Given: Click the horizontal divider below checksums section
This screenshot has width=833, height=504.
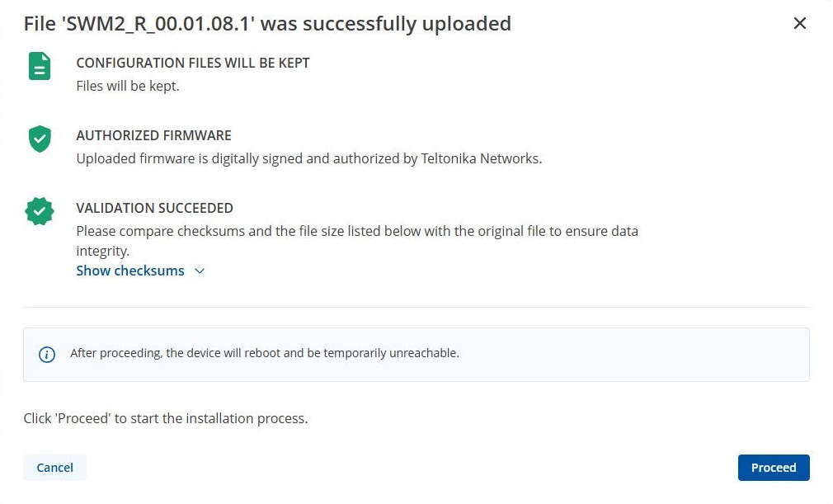Looking at the screenshot, I should 416,307.
